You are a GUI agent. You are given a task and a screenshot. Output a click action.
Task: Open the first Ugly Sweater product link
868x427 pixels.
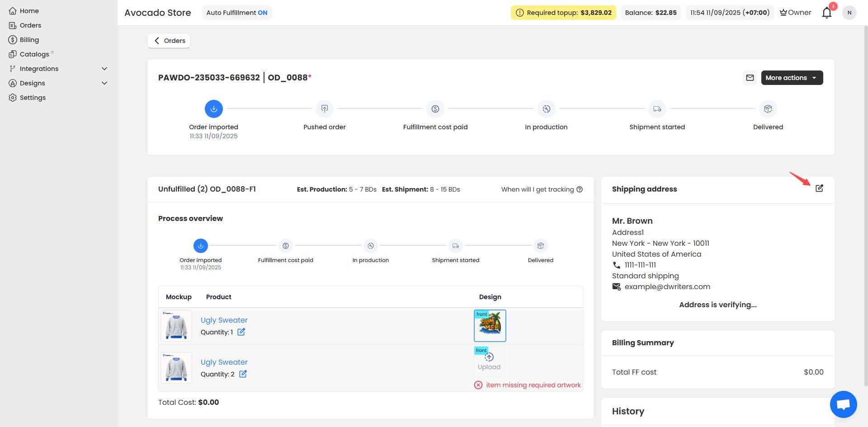[x=224, y=320]
